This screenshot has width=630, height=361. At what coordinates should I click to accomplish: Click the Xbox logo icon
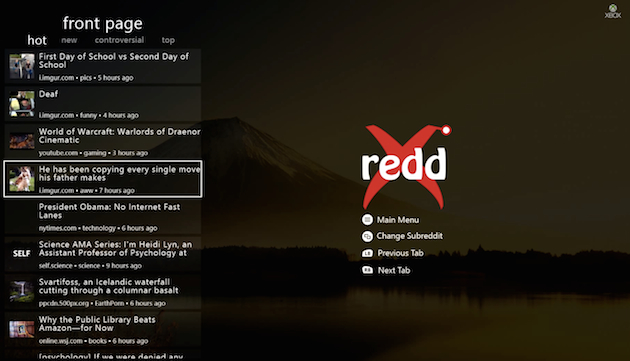coord(613,11)
